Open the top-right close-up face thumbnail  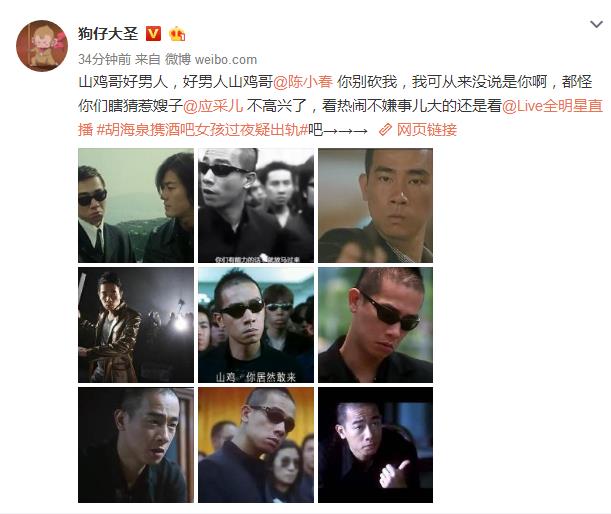375,205
